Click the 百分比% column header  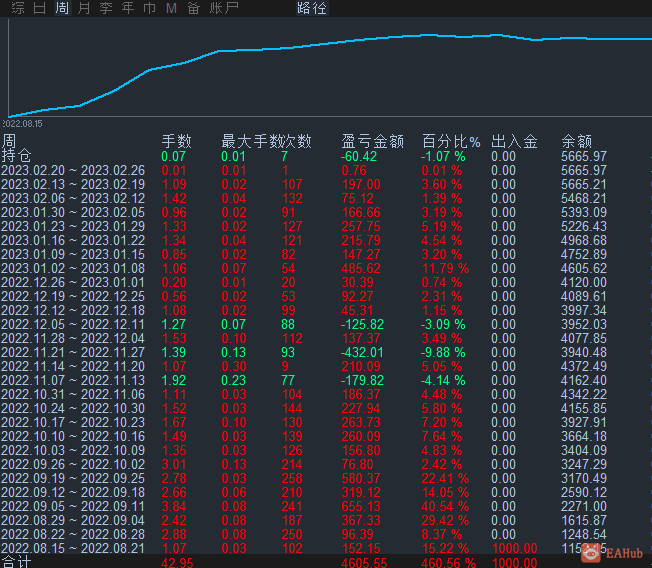[451, 141]
